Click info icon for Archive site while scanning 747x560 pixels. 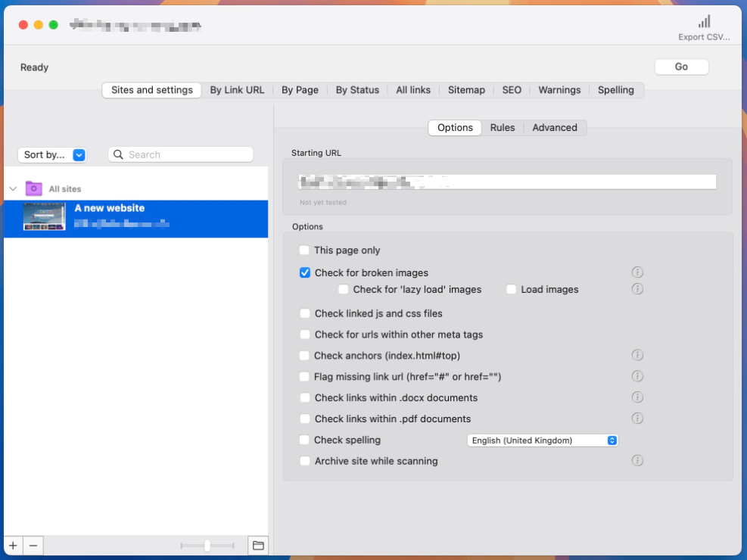pyautogui.click(x=637, y=461)
